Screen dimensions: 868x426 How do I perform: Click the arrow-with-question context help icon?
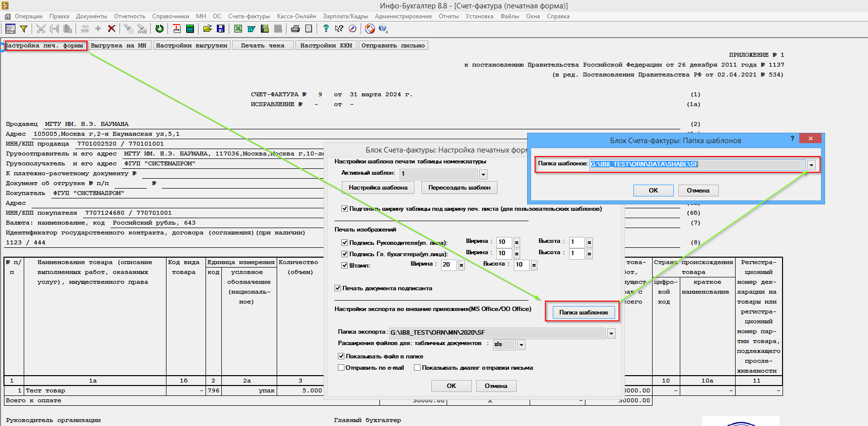tap(339, 29)
